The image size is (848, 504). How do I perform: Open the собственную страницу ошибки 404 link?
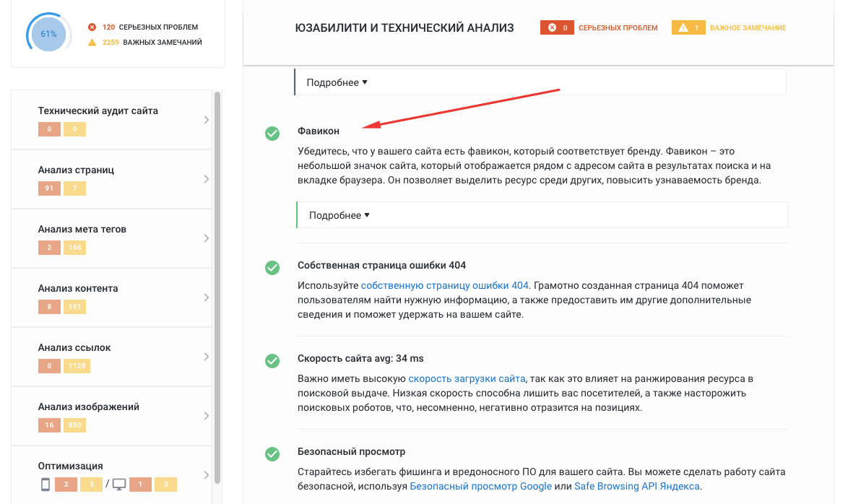(445, 285)
